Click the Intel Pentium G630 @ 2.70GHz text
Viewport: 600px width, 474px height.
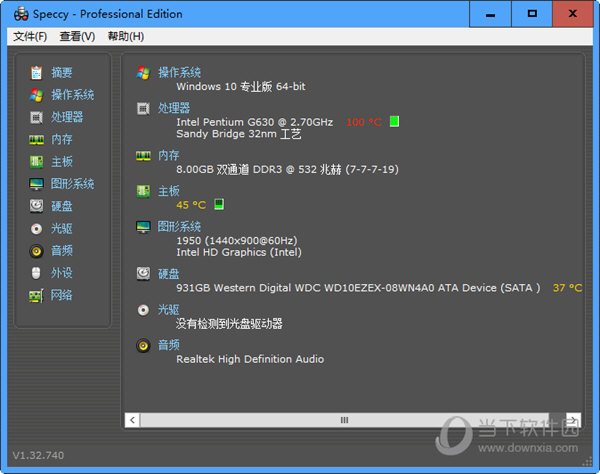point(254,122)
